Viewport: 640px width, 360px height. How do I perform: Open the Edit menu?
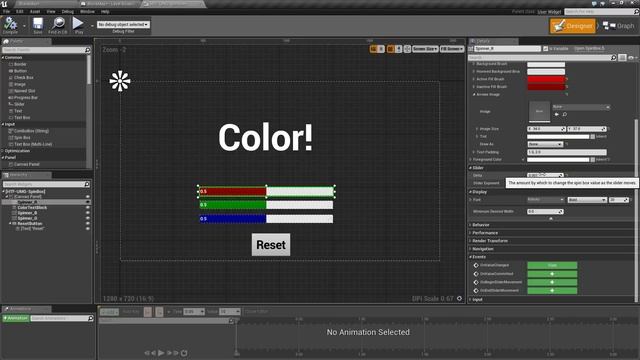(x=20, y=11)
